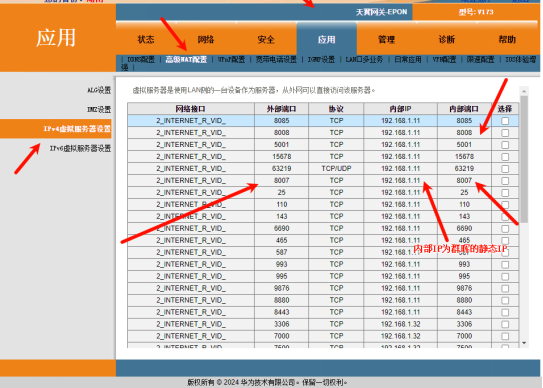Open IPv6虚拟服务器设置 in the sidebar
This screenshot has height=388, width=543.
pyautogui.click(x=80, y=148)
